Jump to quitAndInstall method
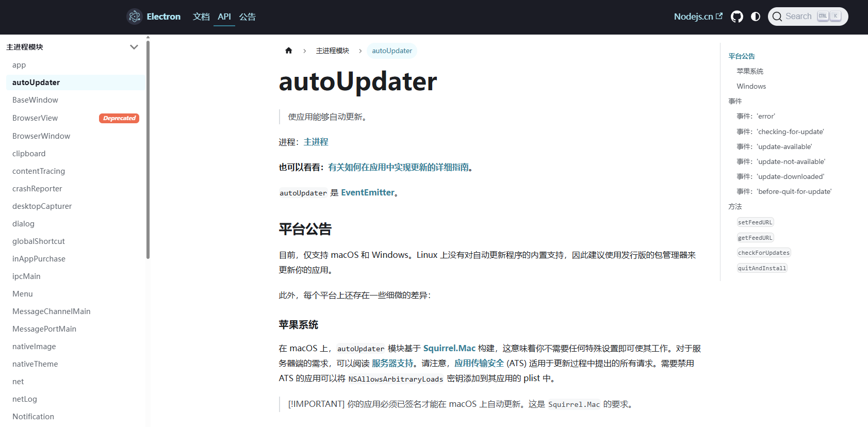Viewport: 868px width, 427px height. (x=762, y=268)
